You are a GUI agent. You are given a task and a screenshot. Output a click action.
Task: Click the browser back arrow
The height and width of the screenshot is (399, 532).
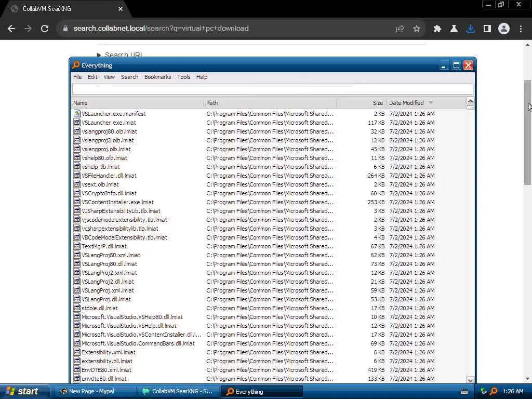11,29
